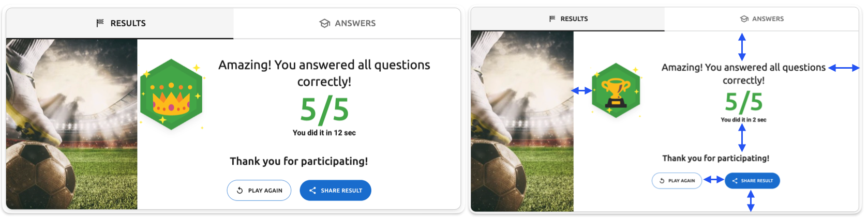Click the share icon in right Share Result

735,181
